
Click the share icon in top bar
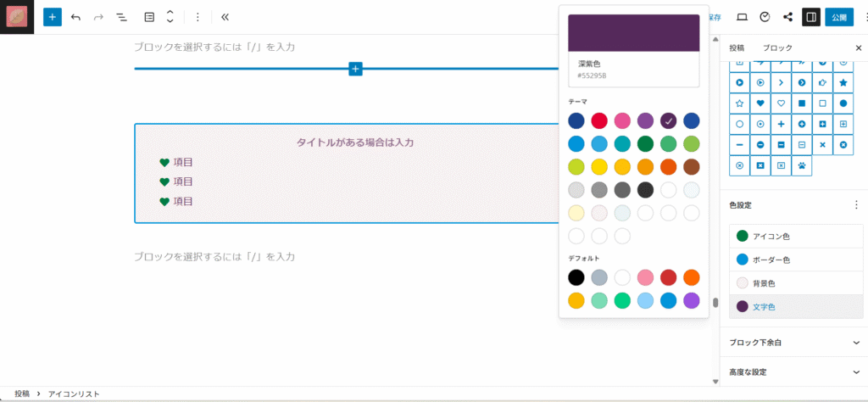[x=787, y=17]
